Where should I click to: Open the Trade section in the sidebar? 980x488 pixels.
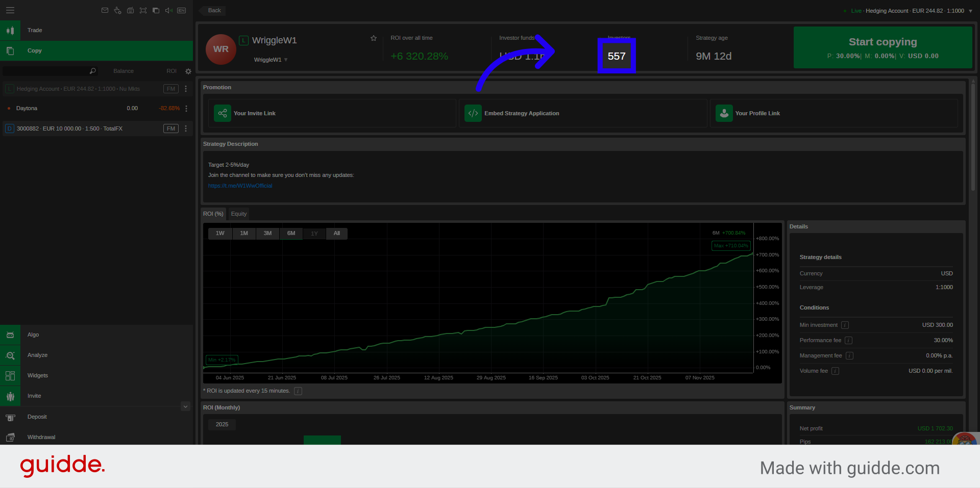pyautogui.click(x=34, y=30)
